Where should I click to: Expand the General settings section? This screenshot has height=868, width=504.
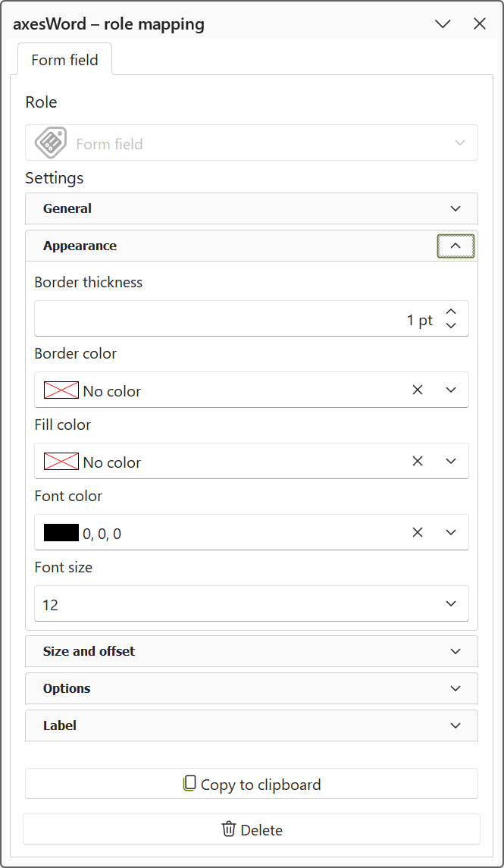click(455, 208)
